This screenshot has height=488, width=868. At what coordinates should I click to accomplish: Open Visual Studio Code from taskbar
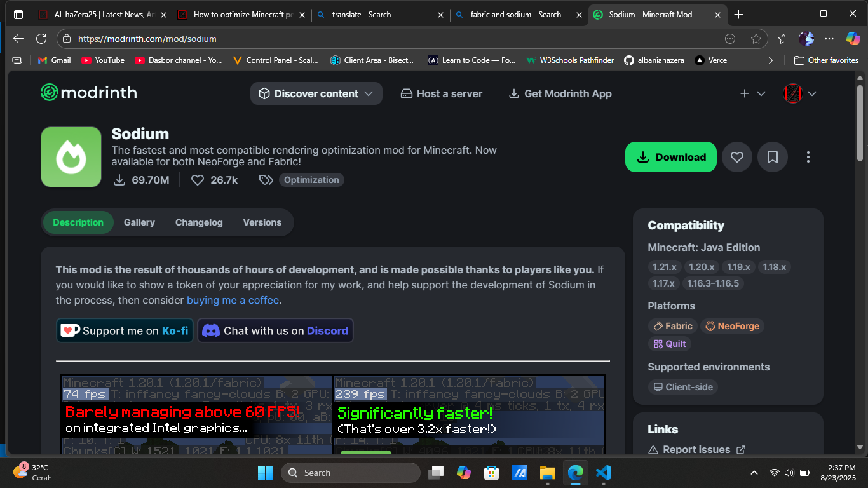[603, 473]
